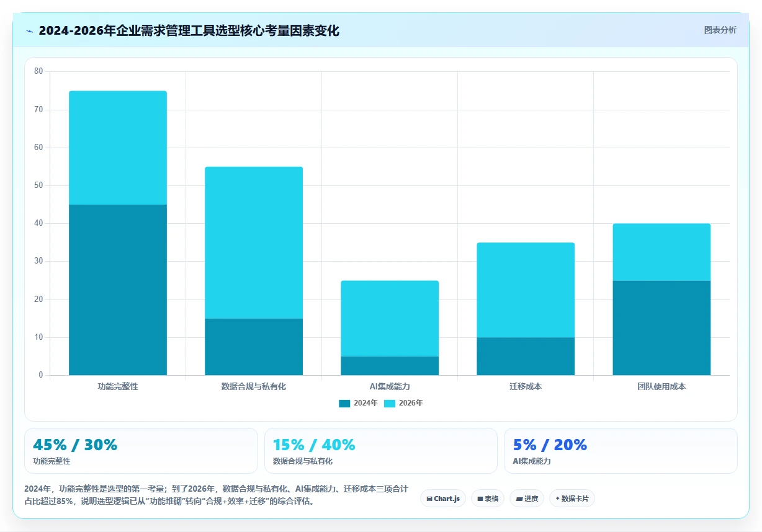Click the 80 y-axis tick value
Viewport: 762px width, 532px height.
point(38,71)
